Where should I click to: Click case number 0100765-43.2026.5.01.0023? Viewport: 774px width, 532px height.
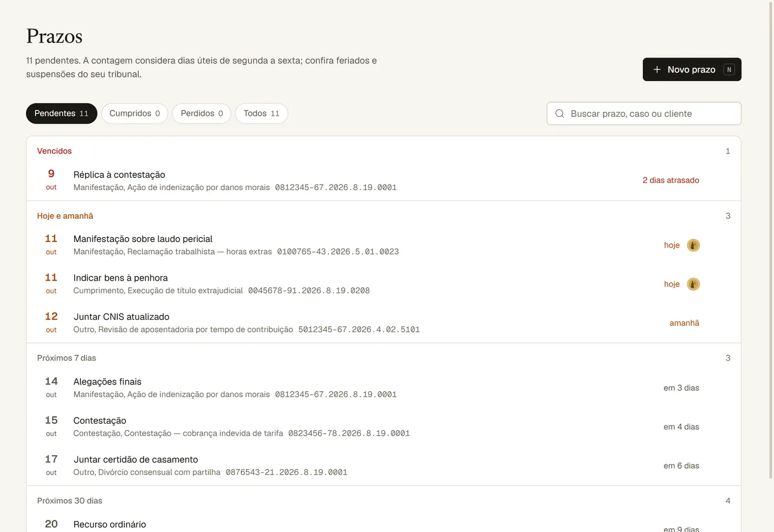338,252
